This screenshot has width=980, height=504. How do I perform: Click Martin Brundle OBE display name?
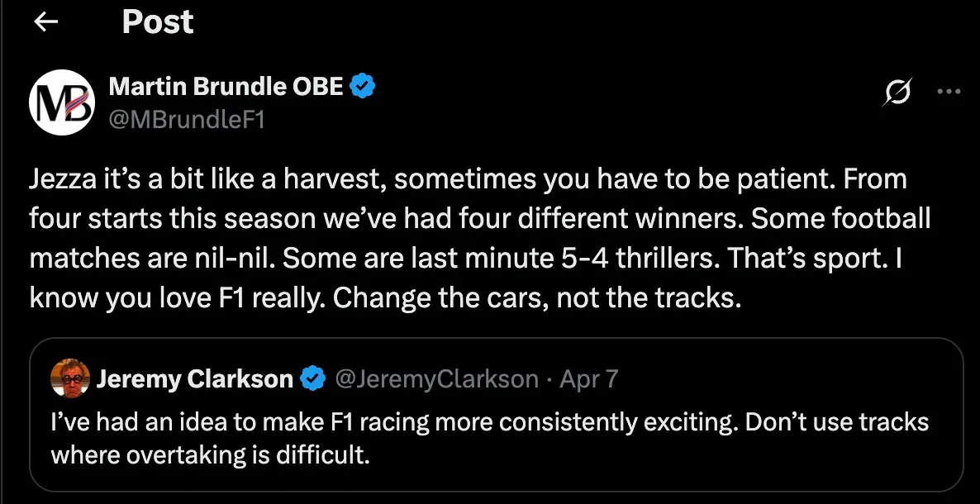226,84
